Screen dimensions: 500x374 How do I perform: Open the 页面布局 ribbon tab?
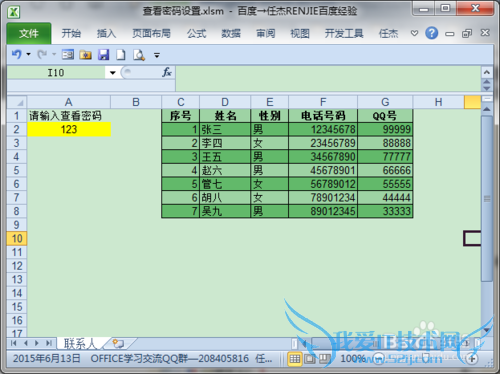tap(151, 33)
